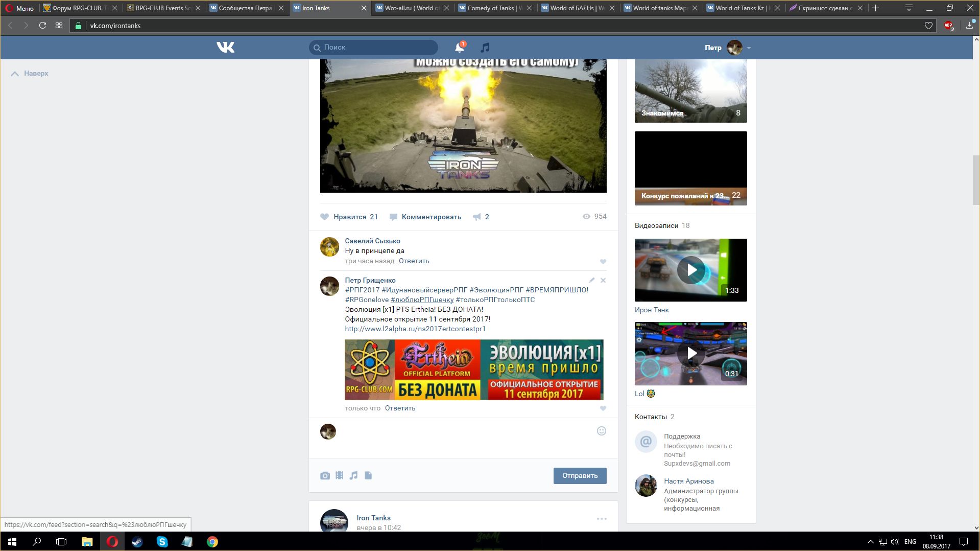Viewport: 980px width, 551px height.
Task: Click Наверх to go up
Action: 30,73
